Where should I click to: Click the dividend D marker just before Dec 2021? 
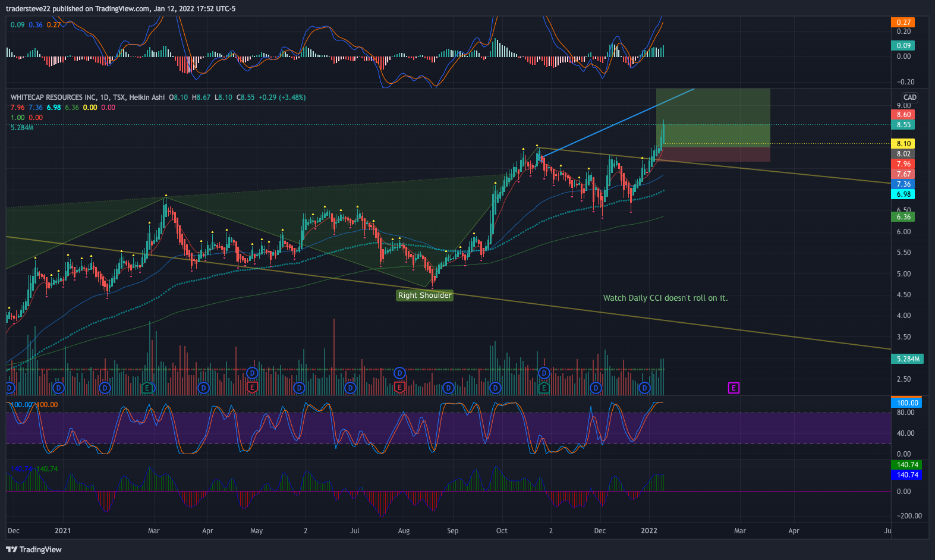[596, 388]
